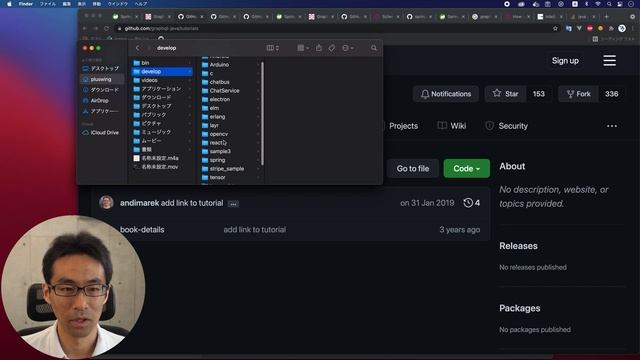Image resolution: width=640 pixels, height=360 pixels.
Task: Select デスクトップ in Finder sidebar
Action: [101, 69]
